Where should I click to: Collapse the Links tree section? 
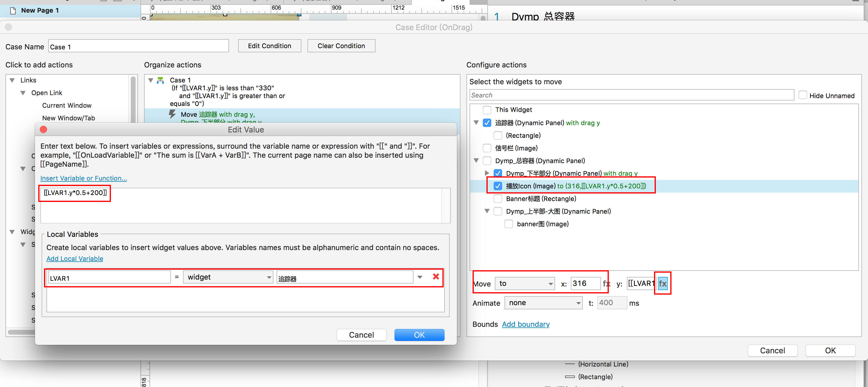pyautogui.click(x=12, y=80)
